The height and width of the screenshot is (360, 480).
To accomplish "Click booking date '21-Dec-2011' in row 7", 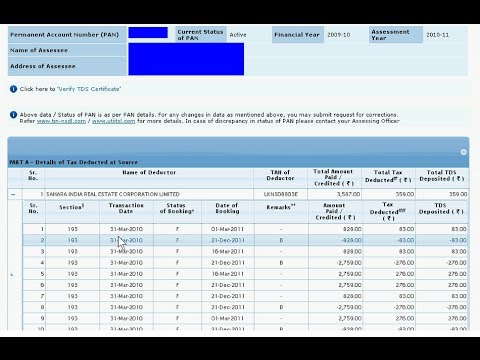I will [227, 296].
